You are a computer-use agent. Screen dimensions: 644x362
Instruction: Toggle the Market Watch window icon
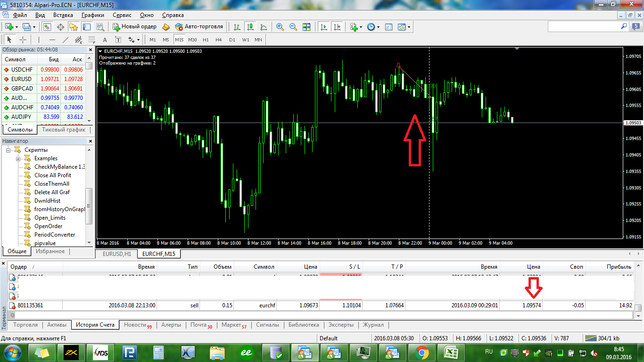coord(47,27)
